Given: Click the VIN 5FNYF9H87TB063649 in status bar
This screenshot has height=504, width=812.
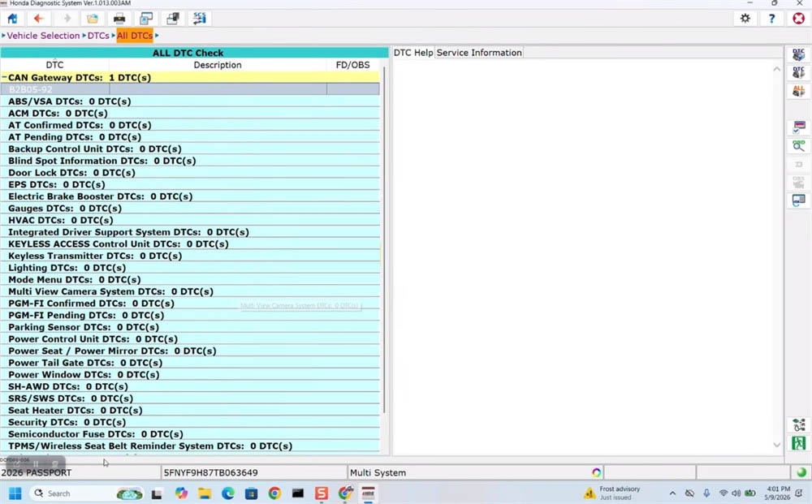Looking at the screenshot, I should click(210, 472).
